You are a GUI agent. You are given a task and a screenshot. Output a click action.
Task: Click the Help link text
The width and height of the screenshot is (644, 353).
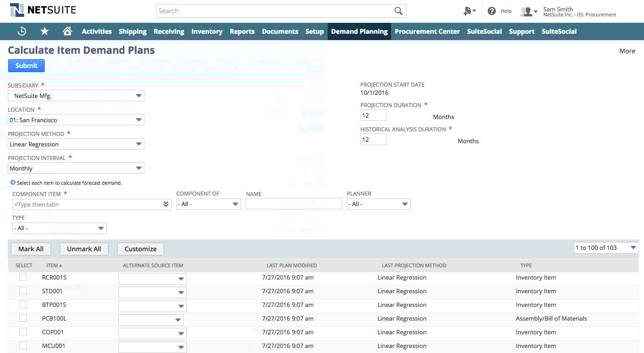pos(506,11)
